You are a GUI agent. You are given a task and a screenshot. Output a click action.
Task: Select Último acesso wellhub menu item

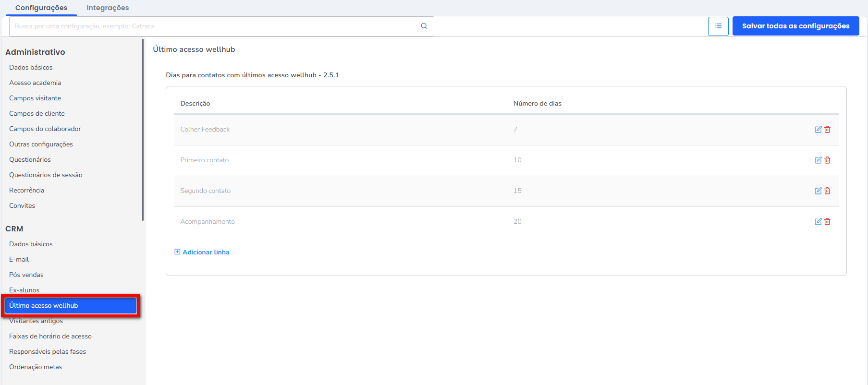71,305
